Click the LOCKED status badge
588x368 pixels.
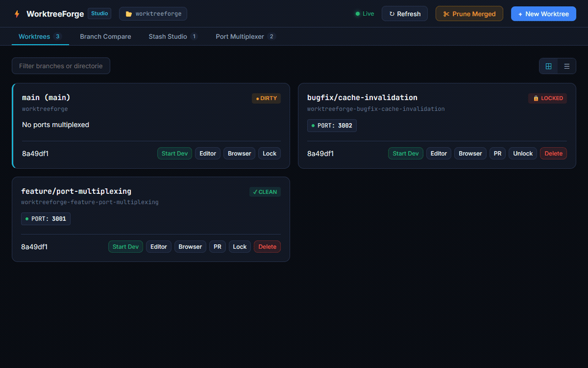(x=548, y=98)
